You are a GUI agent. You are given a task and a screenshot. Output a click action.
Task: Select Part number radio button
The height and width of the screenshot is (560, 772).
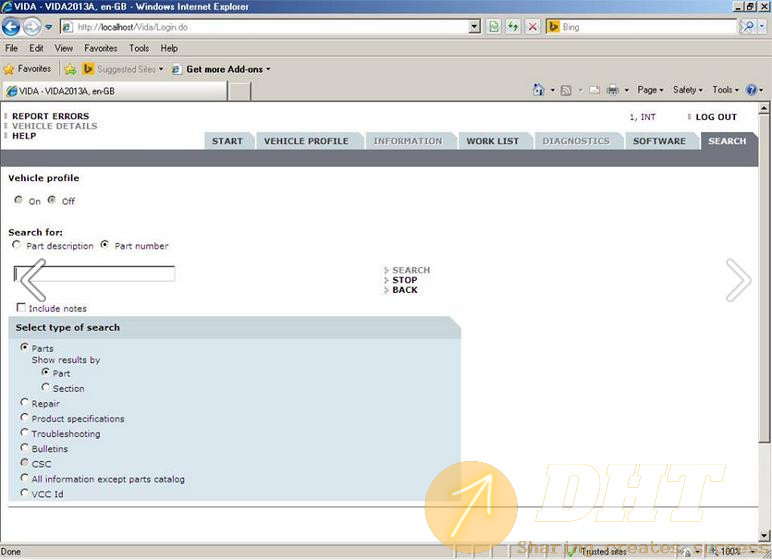pos(104,245)
